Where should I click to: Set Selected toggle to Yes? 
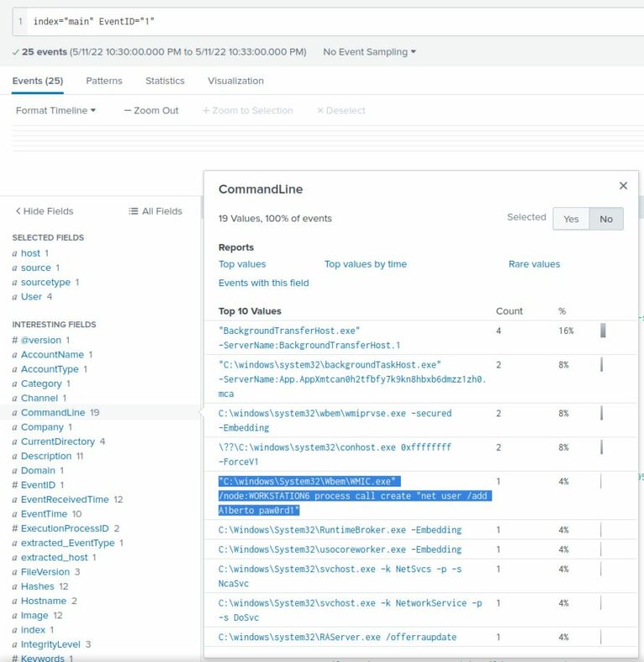(571, 219)
